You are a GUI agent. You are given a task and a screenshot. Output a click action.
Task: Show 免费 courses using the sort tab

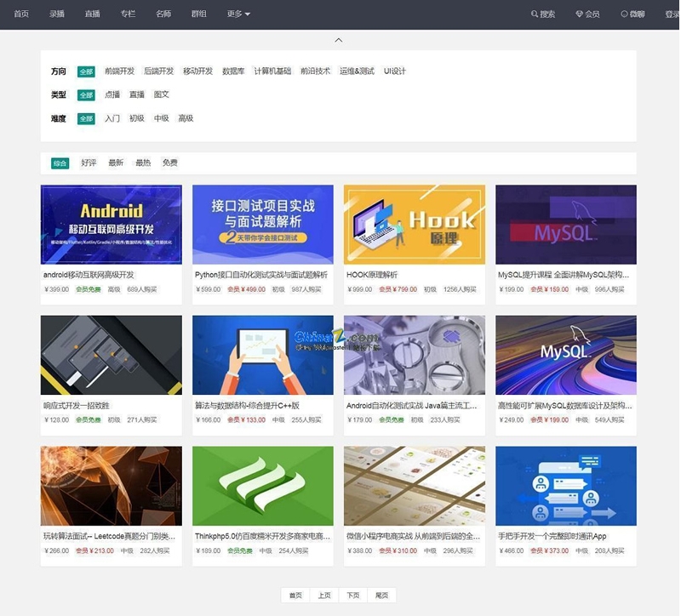click(170, 163)
